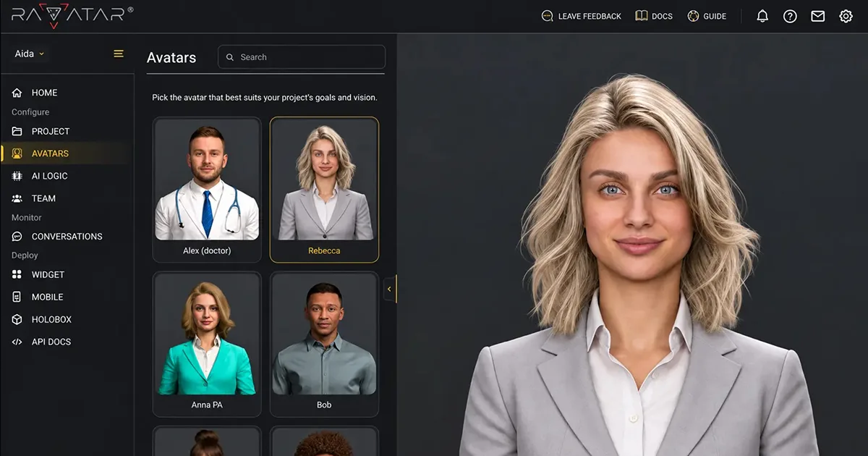Toggle the hamburger sidebar menu

coord(119,54)
